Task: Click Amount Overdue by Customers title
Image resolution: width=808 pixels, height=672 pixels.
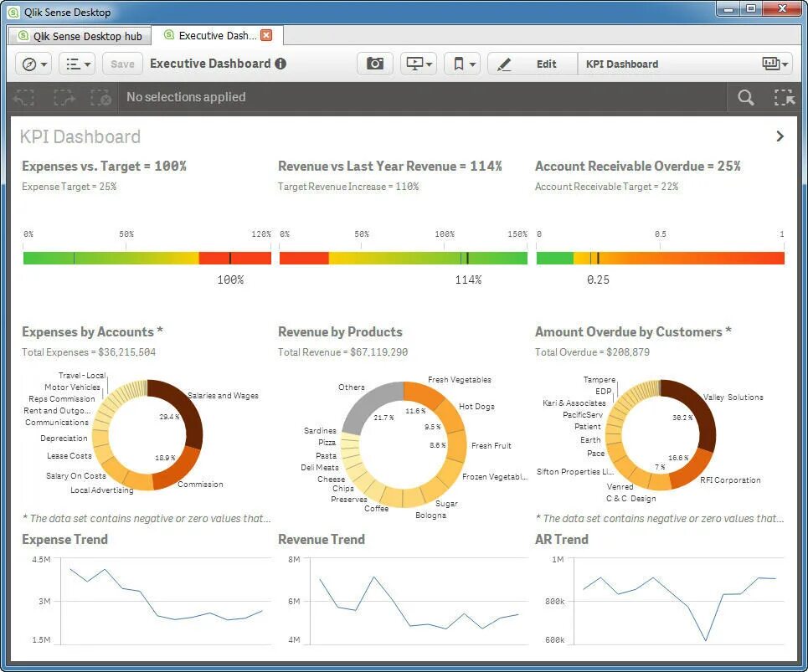Action: [633, 332]
